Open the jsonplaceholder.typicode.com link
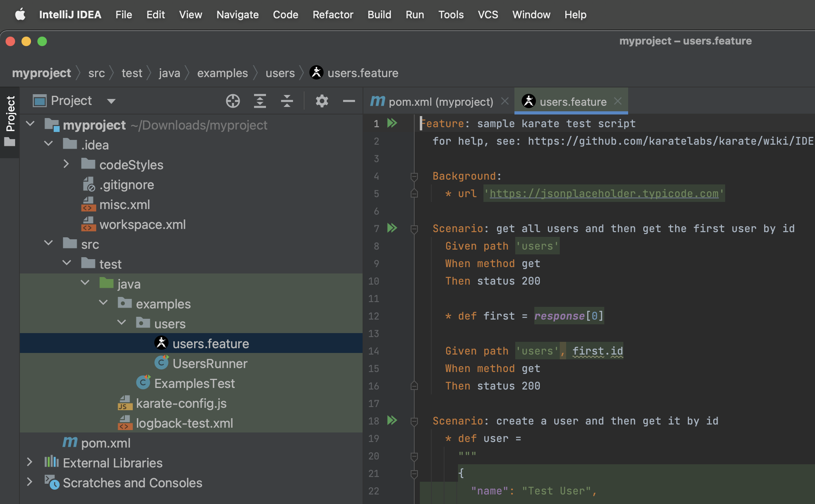Image resolution: width=815 pixels, height=504 pixels. click(x=604, y=194)
